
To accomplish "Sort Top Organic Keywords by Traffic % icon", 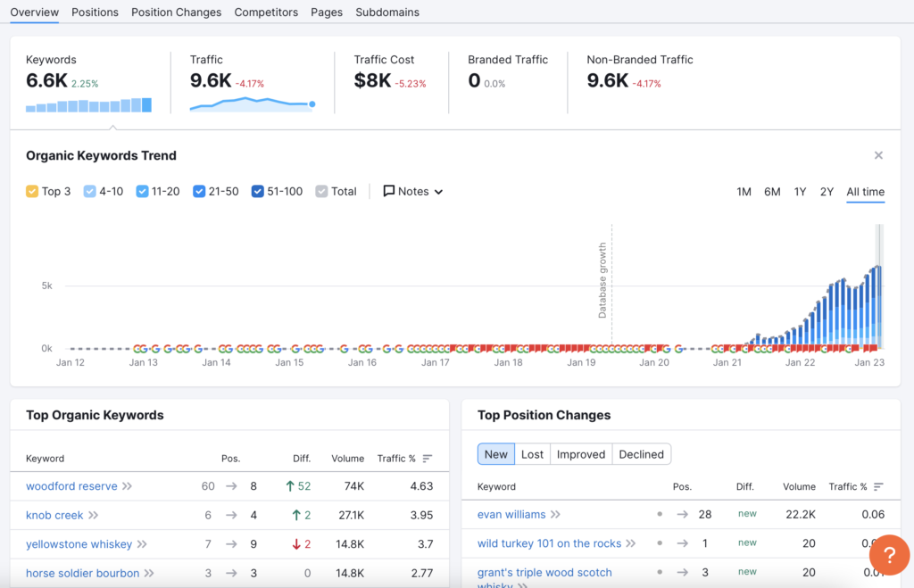I will coord(428,459).
